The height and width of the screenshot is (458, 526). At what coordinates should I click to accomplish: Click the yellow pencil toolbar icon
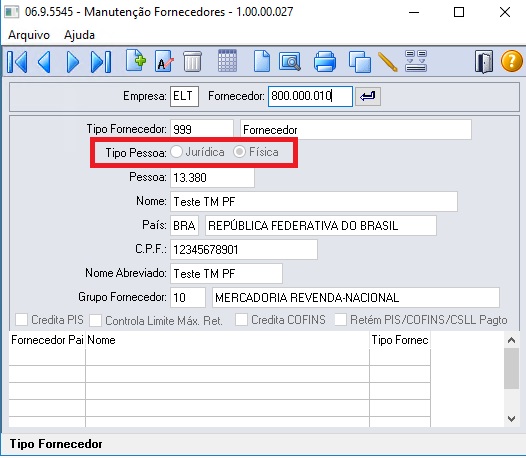tap(388, 62)
